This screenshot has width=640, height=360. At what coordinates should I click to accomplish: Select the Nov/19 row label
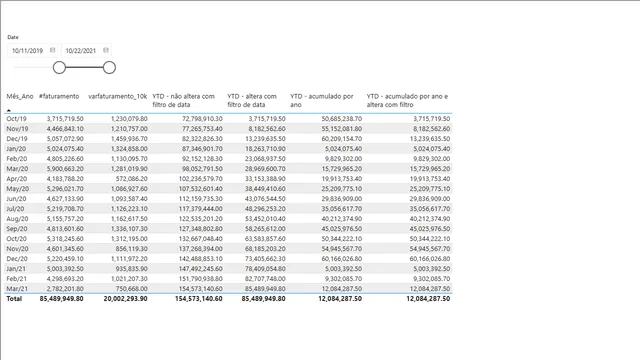tap(17, 129)
